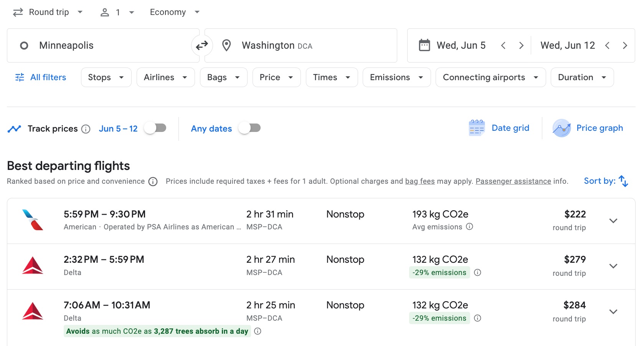Enable the Track prices toggle
644x346 pixels.
tap(155, 128)
